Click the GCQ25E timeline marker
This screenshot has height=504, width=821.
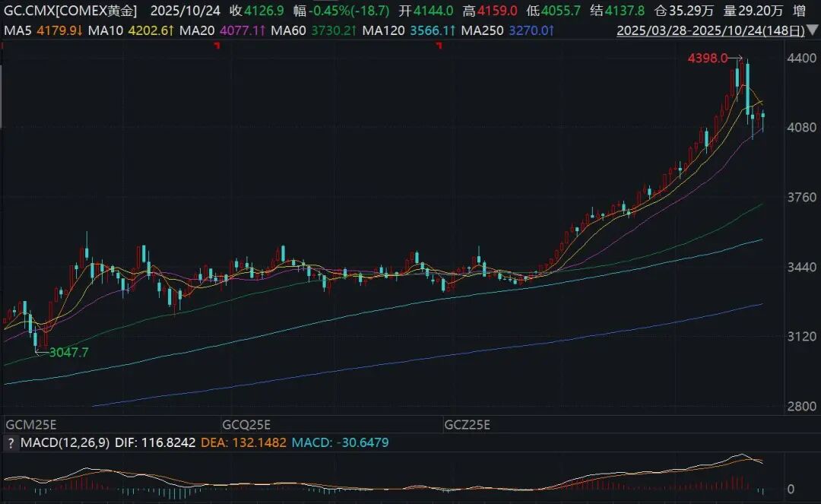[x=246, y=423]
